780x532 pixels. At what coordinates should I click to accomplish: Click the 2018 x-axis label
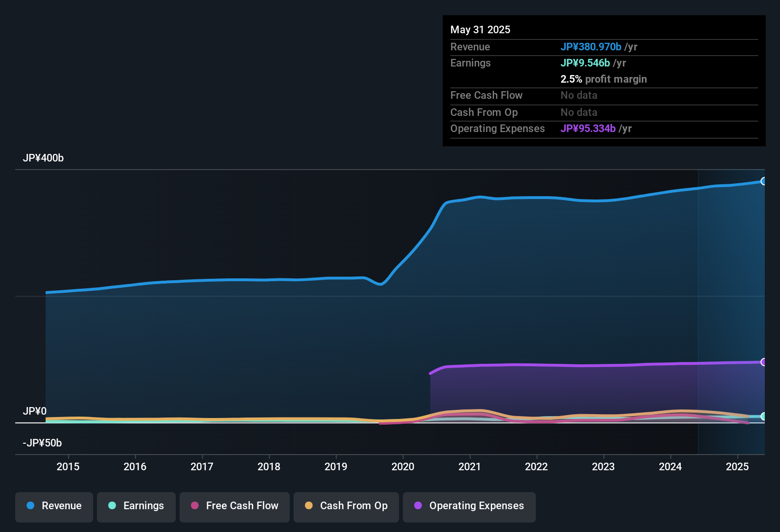tap(269, 466)
